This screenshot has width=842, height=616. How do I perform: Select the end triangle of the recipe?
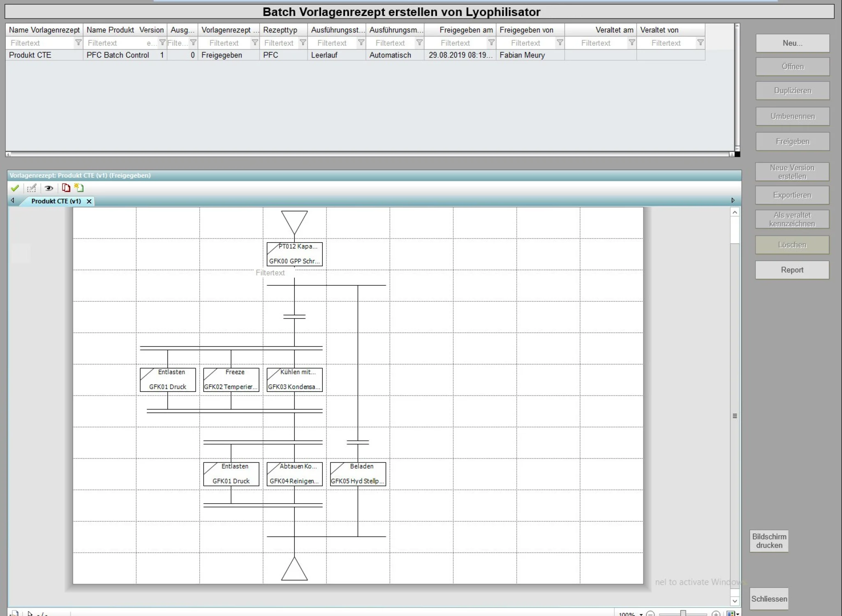(294, 569)
